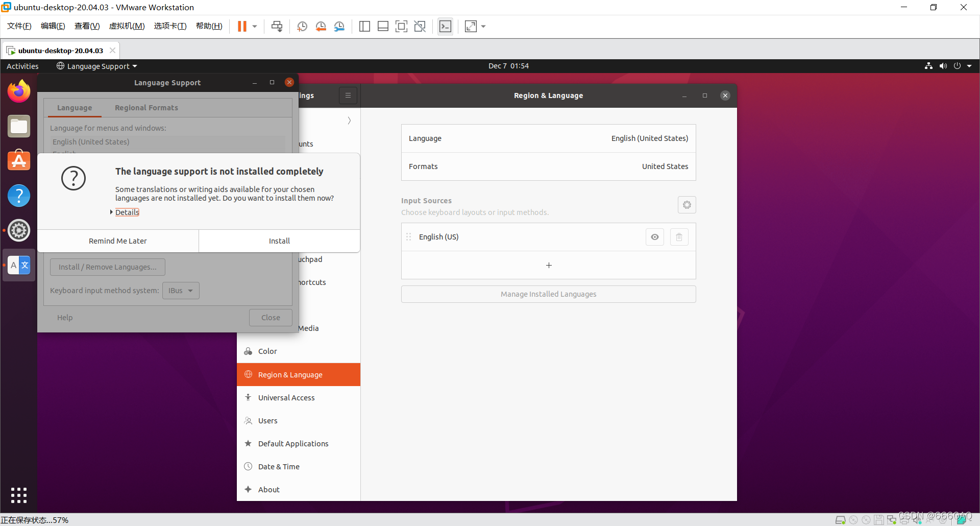
Task: Click the Settings gear in the dock
Action: pyautogui.click(x=19, y=230)
